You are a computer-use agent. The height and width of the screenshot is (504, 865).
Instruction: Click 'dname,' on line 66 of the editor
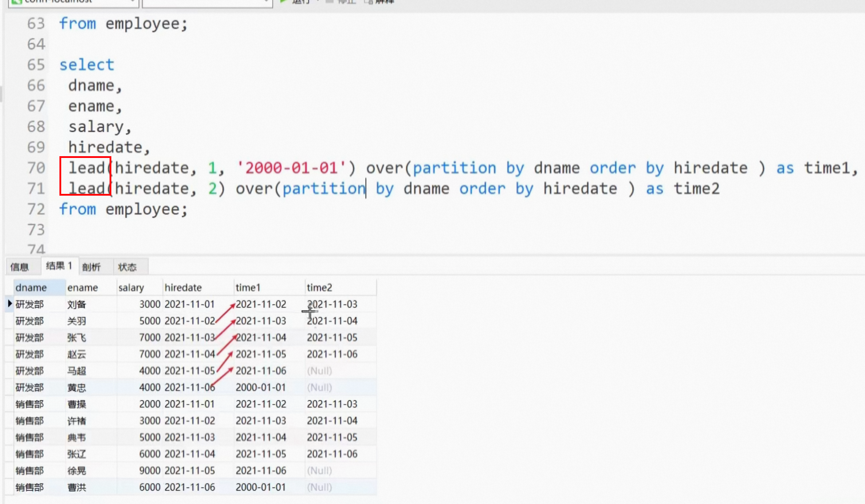pos(95,85)
